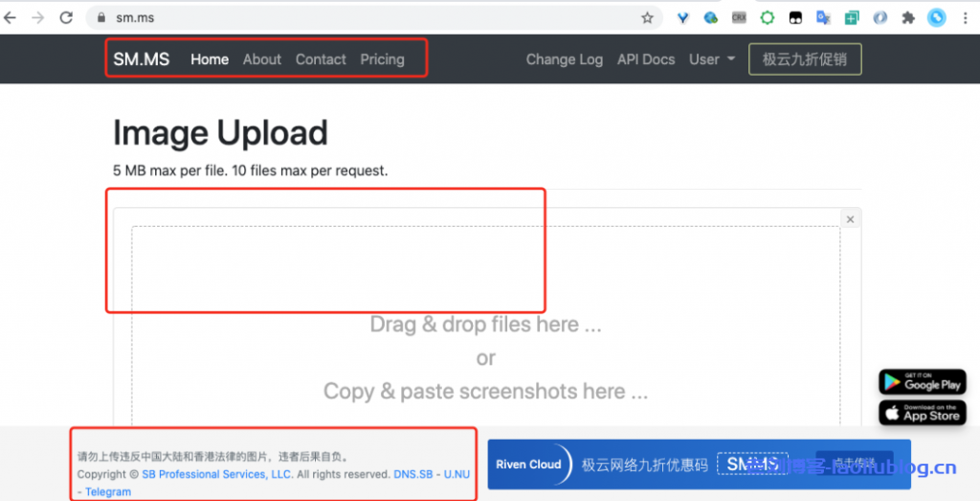
Task: Open the blue Y browser extension
Action: click(x=682, y=18)
